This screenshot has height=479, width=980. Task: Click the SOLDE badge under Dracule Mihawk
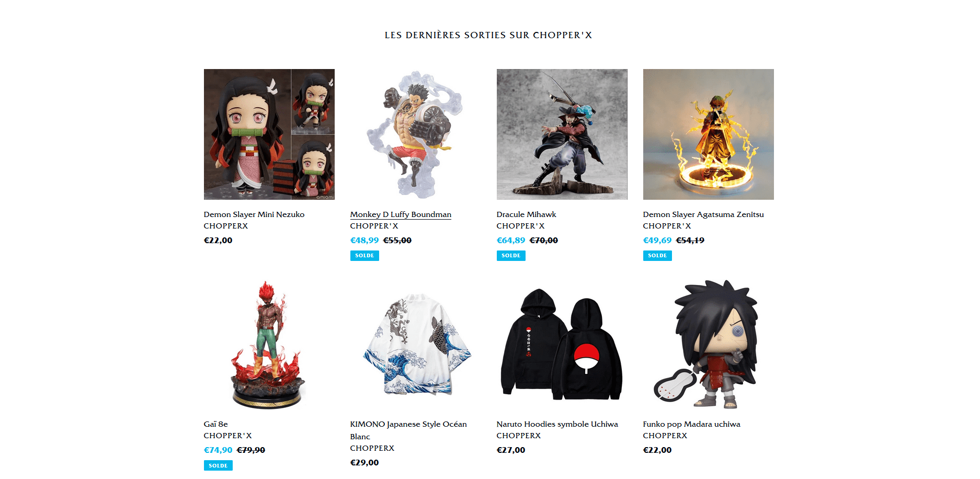[511, 256]
